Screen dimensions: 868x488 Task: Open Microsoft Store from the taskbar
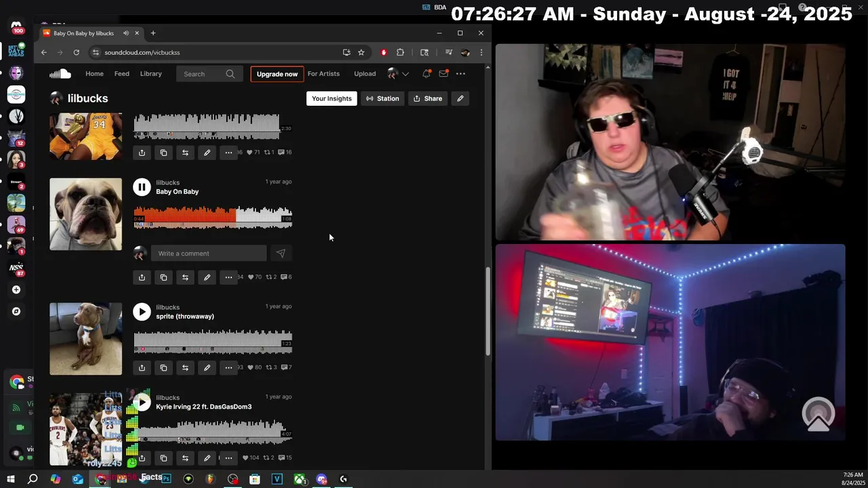point(255,479)
